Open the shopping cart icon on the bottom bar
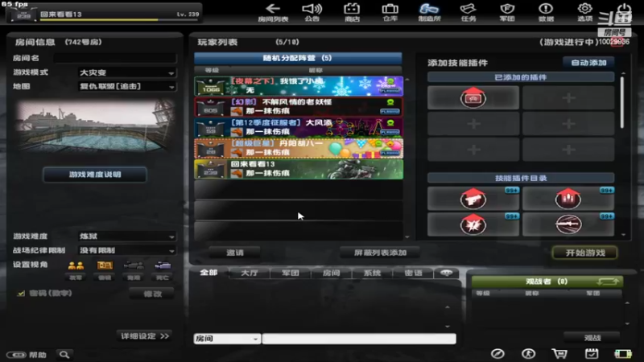 pyautogui.click(x=559, y=354)
